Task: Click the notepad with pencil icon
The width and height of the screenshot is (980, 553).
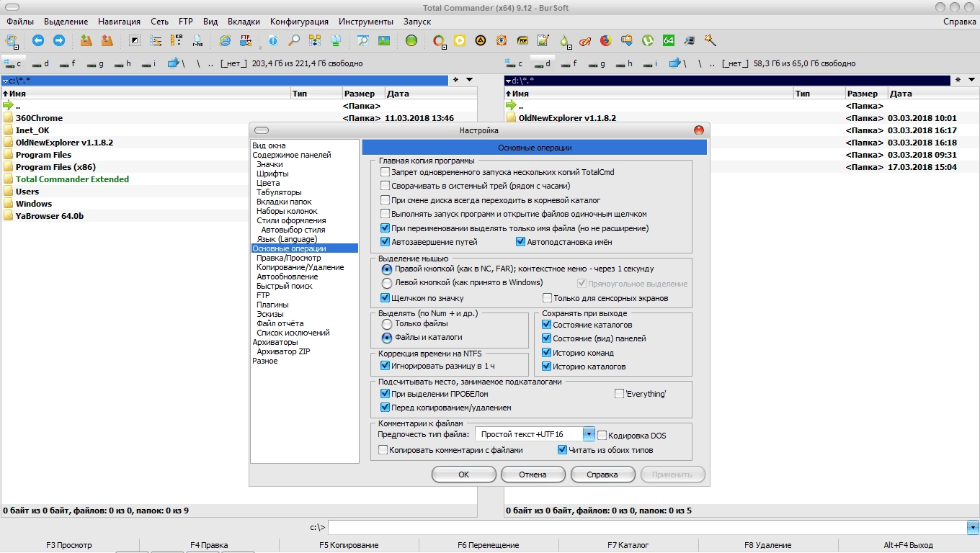Action: click(543, 40)
